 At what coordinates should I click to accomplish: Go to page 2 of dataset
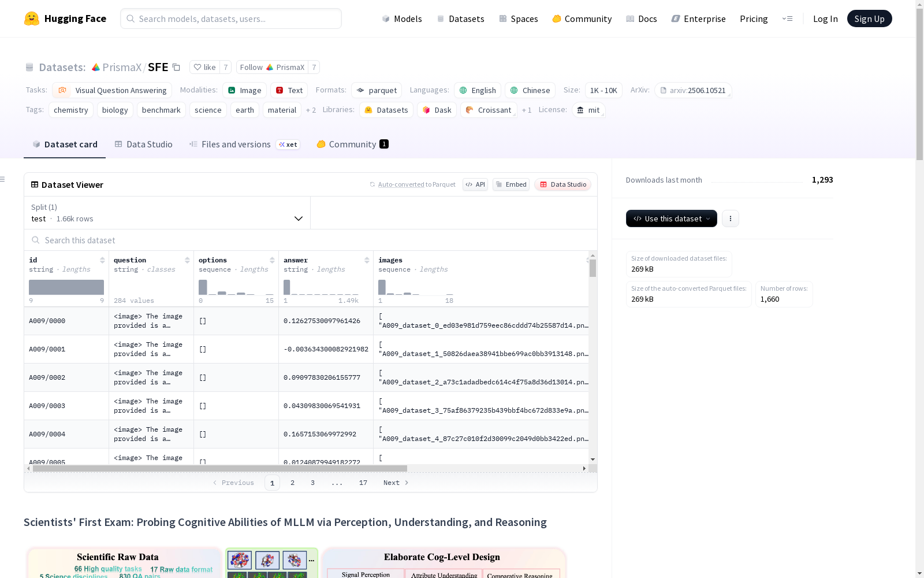(292, 483)
